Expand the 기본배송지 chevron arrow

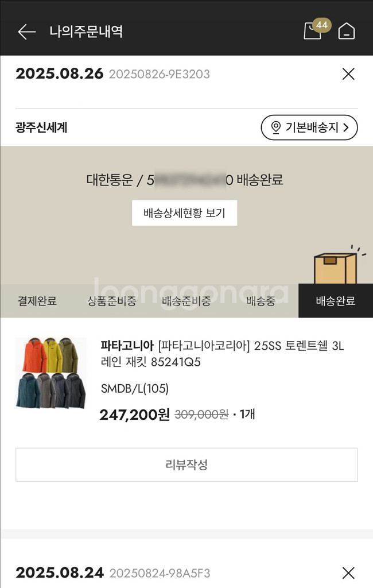[346, 127]
